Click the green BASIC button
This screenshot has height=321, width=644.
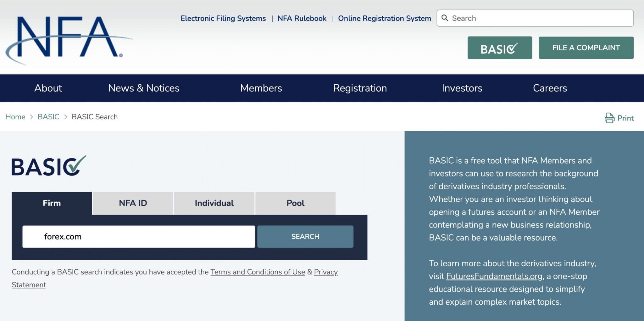[500, 48]
